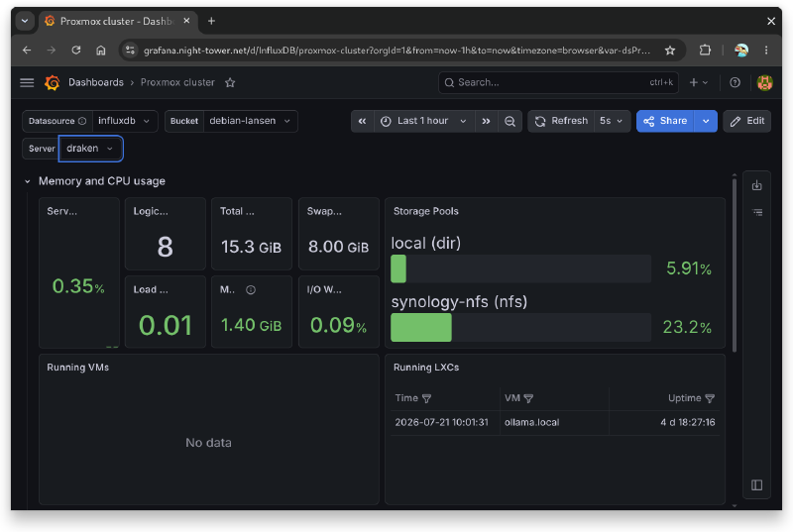
Task: Expand the plus menu chevron
Action: 706,82
